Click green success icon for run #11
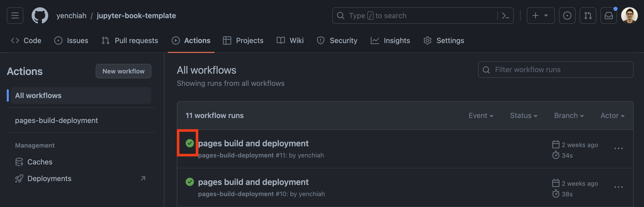The image size is (644, 207). coord(190,143)
